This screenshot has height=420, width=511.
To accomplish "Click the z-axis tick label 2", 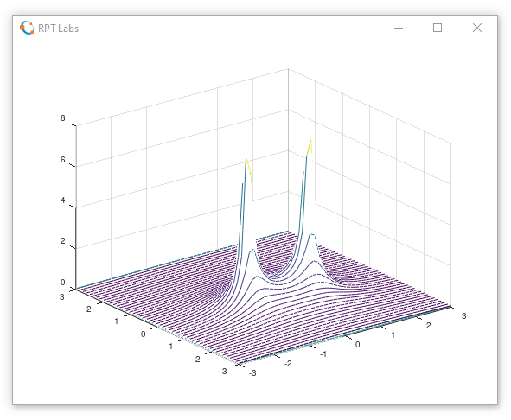I will 62,241.
